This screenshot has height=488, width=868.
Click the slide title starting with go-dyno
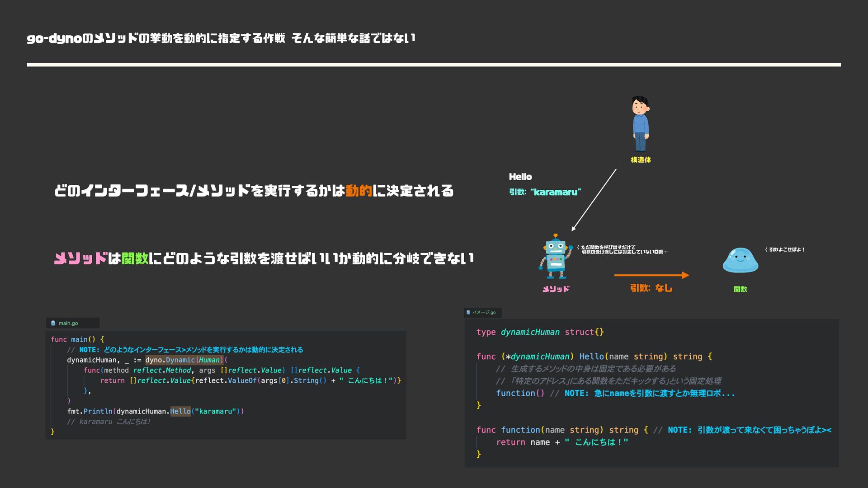pos(221,38)
